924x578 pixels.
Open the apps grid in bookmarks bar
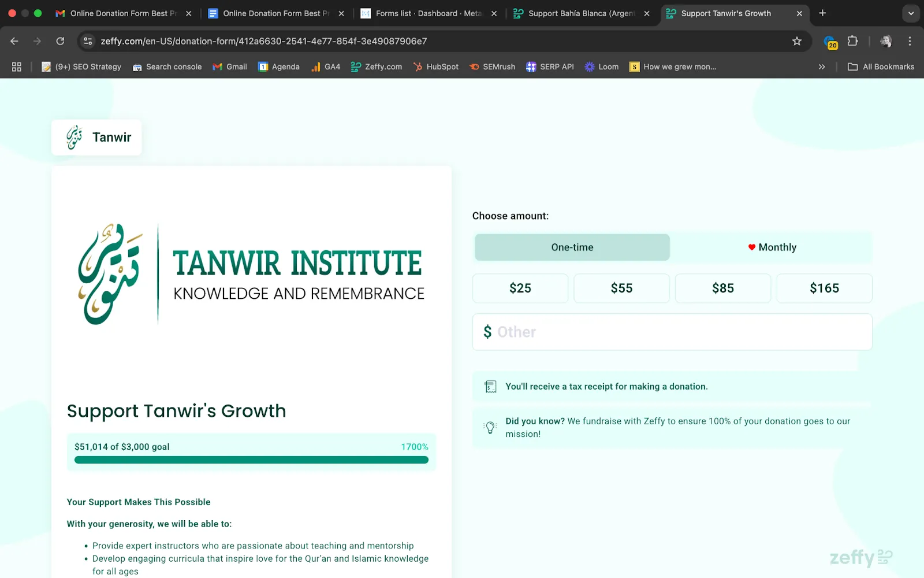pyautogui.click(x=17, y=67)
